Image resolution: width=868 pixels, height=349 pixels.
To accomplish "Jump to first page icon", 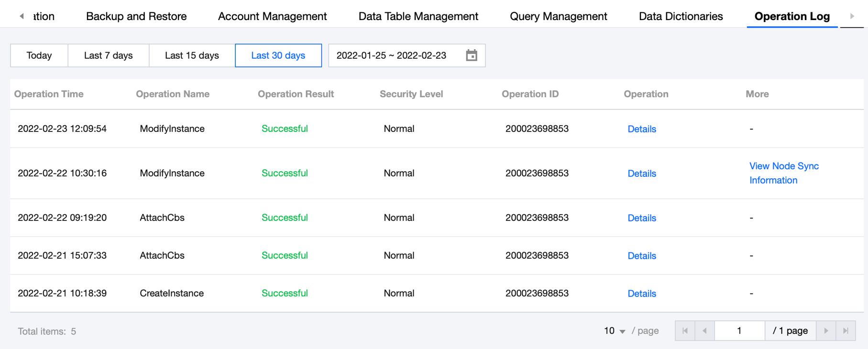I will (x=685, y=331).
